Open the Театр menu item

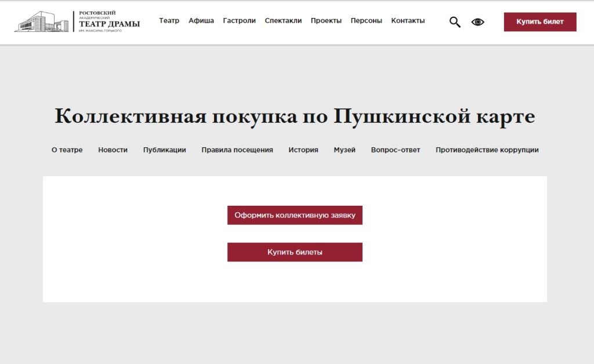(169, 21)
